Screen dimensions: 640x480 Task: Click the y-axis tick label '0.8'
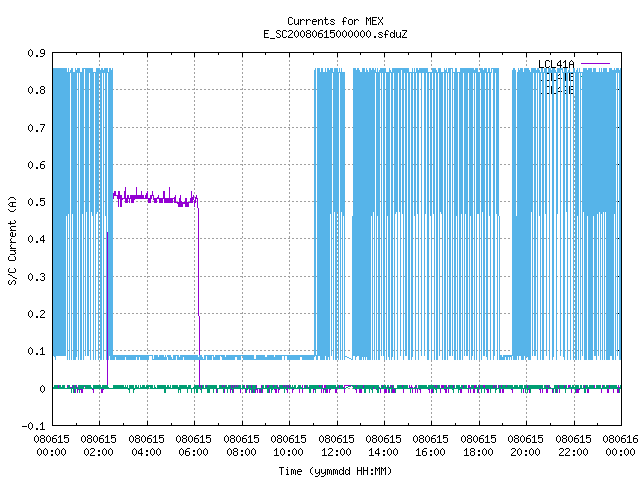click(36, 90)
